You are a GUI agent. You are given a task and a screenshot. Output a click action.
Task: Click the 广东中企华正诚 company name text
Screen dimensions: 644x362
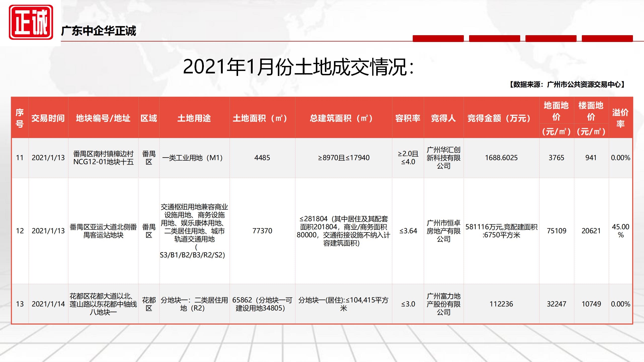point(98,31)
